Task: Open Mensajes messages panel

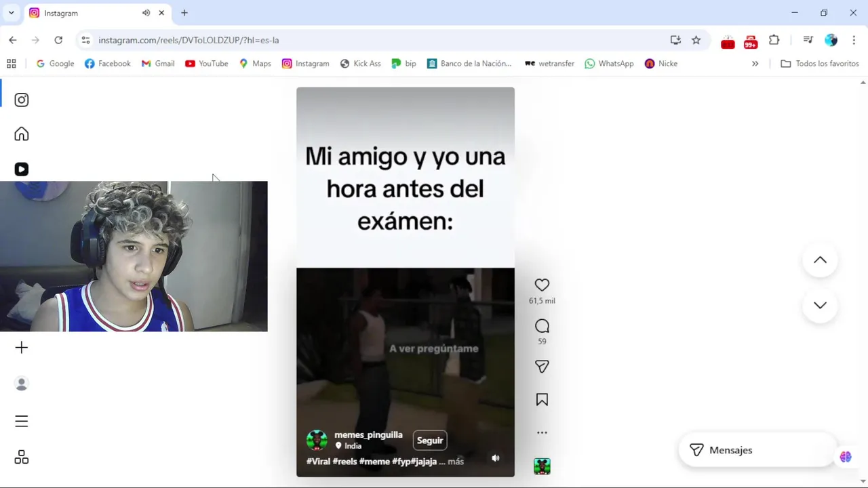Action: pos(756,450)
